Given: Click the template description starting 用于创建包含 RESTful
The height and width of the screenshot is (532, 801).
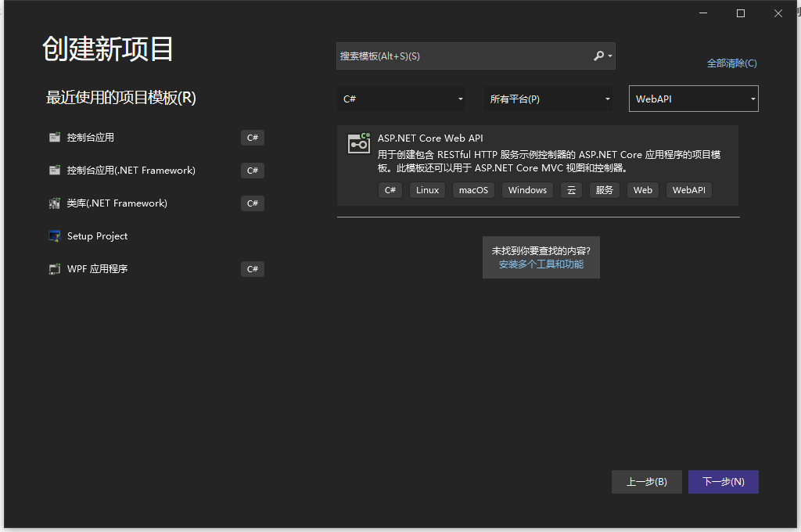Looking at the screenshot, I should point(549,161).
